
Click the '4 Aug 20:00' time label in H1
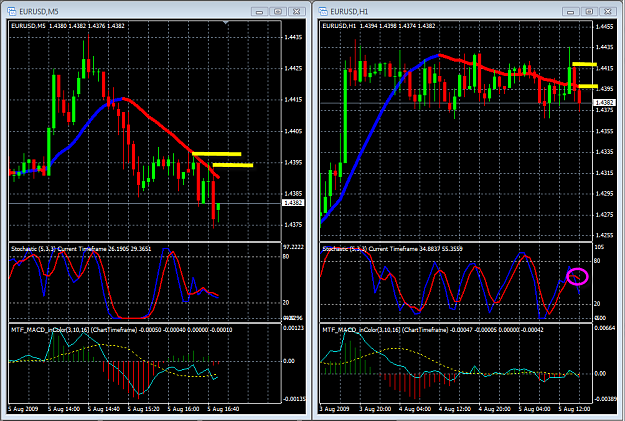[495, 409]
